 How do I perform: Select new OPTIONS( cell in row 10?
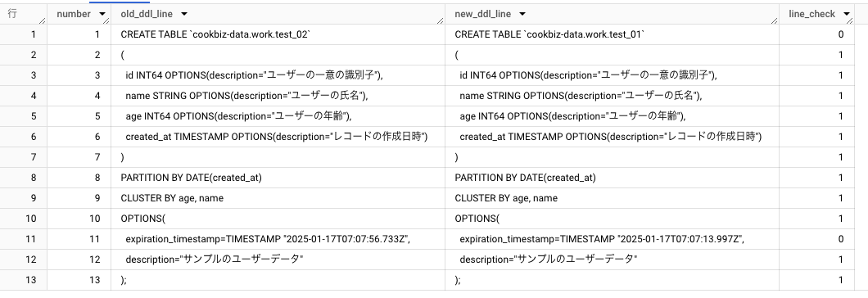[613, 219]
